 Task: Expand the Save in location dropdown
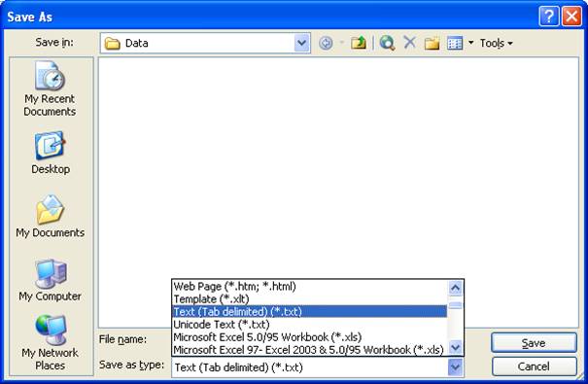coord(302,43)
